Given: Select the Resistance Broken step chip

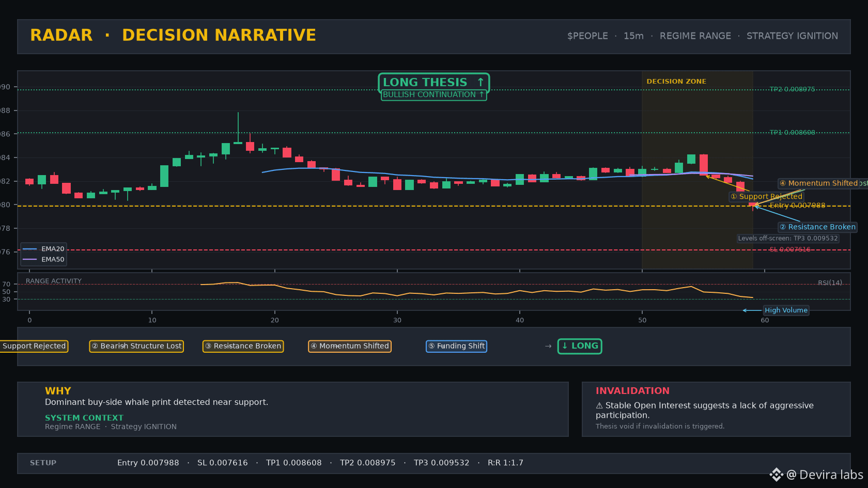Looking at the screenshot, I should [243, 346].
